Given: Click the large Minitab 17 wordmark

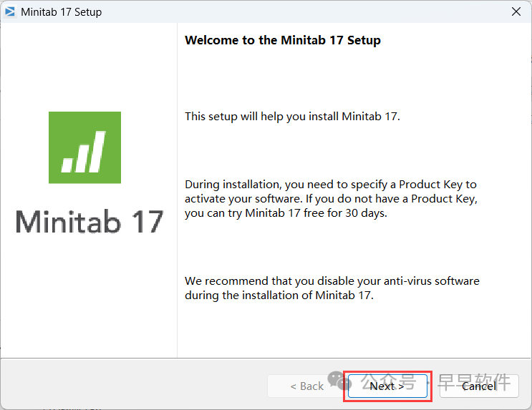Looking at the screenshot, I should (90, 221).
